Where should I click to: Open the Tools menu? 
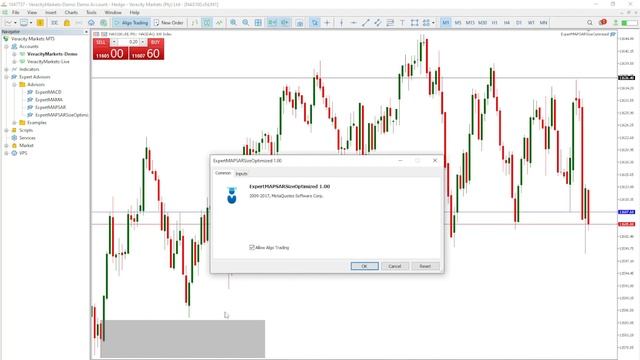(x=91, y=13)
